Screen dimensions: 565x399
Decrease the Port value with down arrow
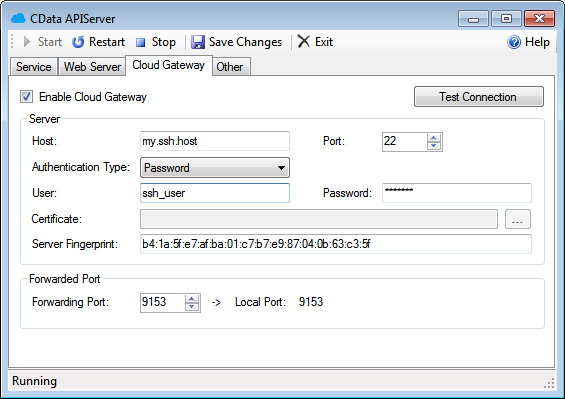point(434,146)
